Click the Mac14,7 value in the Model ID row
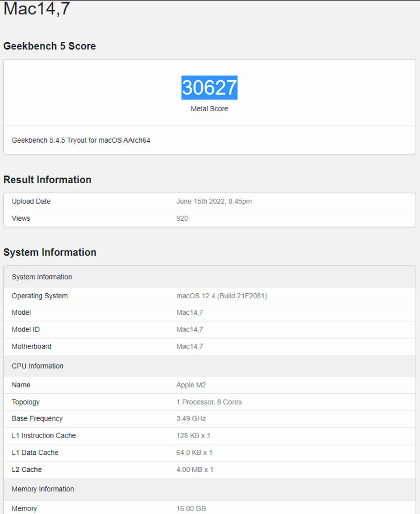This screenshot has width=420, height=514. [x=190, y=329]
